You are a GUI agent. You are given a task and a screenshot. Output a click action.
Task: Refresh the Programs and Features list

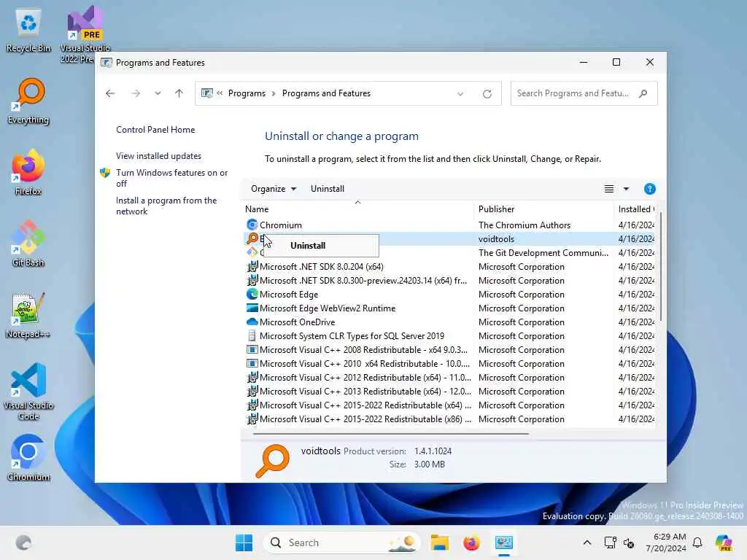click(487, 94)
